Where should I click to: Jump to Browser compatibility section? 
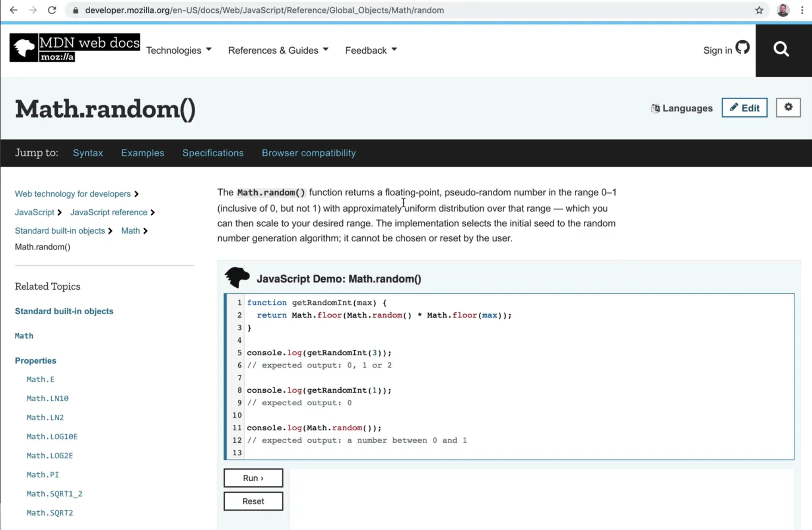point(309,153)
